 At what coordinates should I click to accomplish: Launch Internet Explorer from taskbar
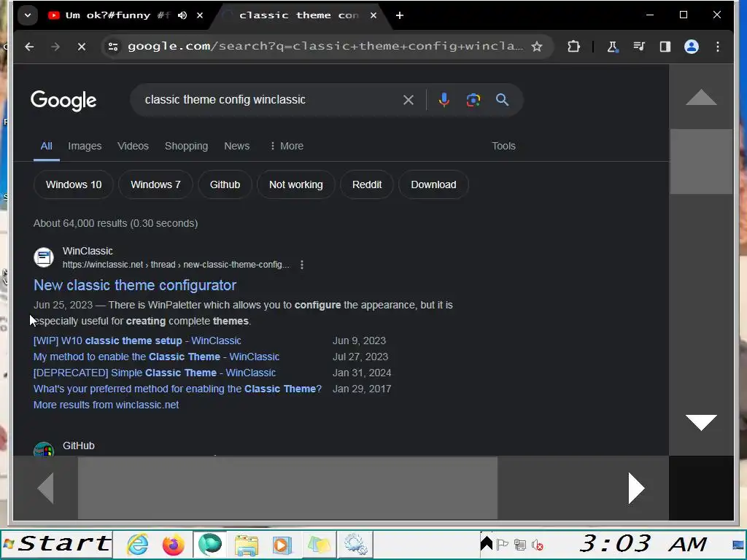pos(138,544)
